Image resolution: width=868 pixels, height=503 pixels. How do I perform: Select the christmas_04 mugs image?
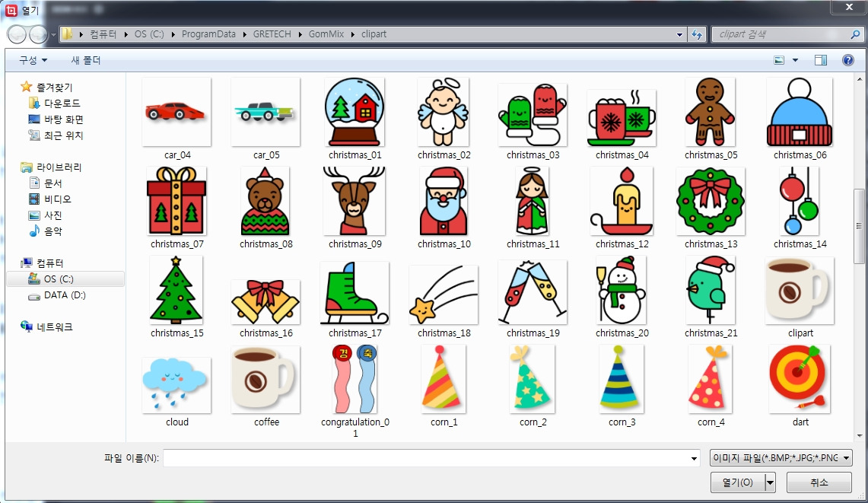[622, 117]
